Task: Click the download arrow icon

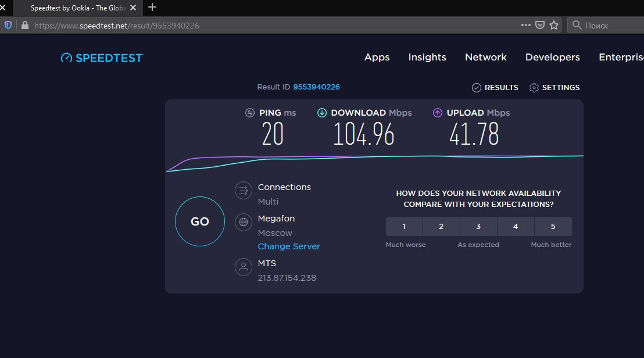Action: (322, 113)
